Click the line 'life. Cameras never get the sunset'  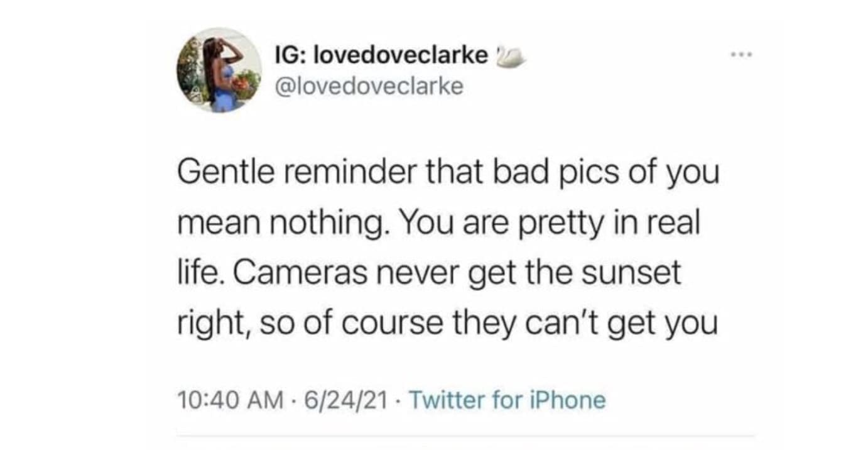[x=430, y=274]
